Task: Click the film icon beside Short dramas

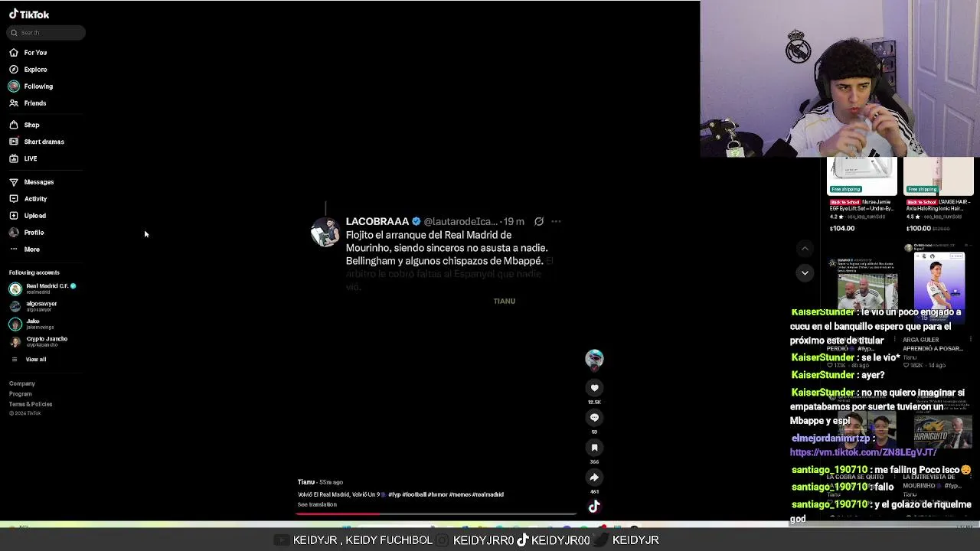Action: click(14, 142)
